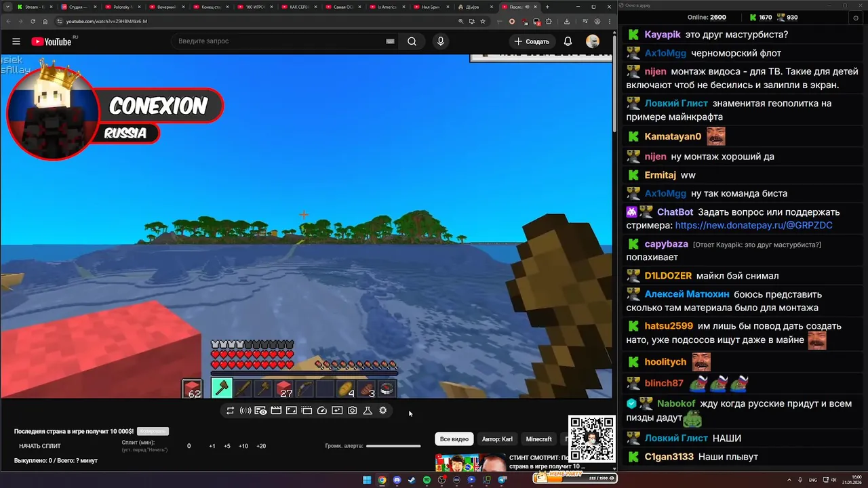Open Windows Start button
868x488 pixels.
[367, 480]
